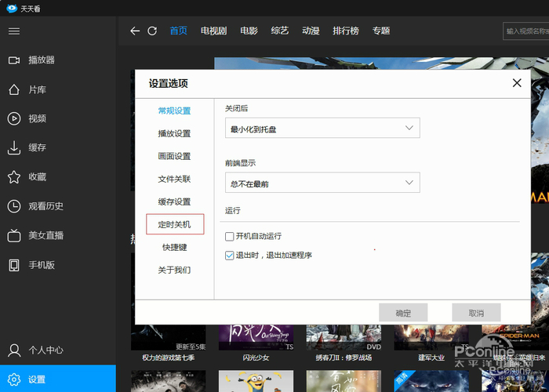Open the 建军大业 video title
Screen dimensions: 549x392
pos(431,358)
